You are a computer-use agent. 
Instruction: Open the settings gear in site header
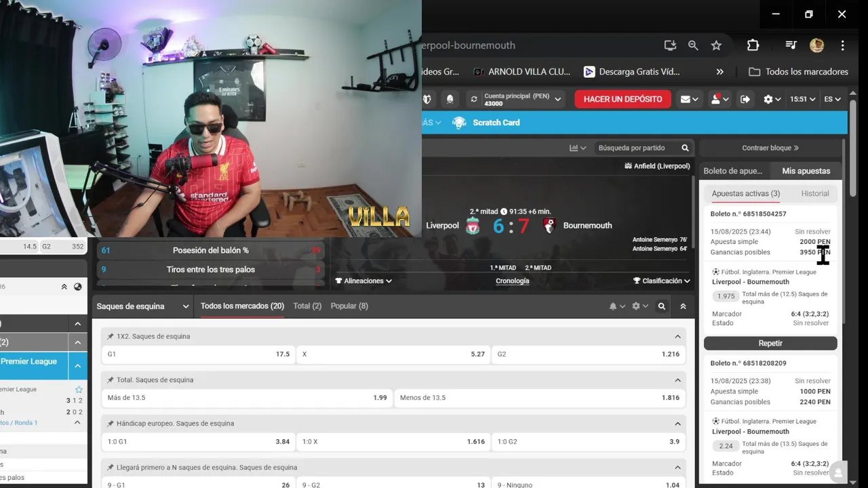772,100
